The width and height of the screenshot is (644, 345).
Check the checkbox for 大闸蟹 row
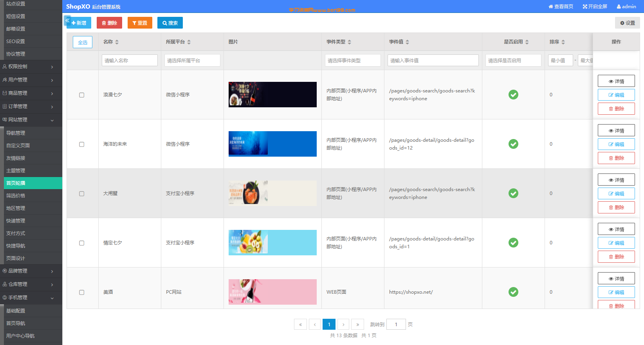(82, 193)
